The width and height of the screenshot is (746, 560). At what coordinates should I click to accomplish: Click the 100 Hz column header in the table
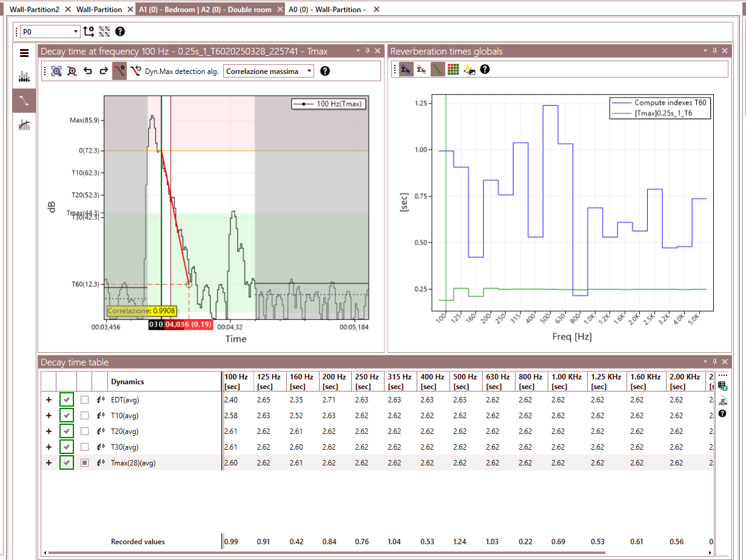236,382
